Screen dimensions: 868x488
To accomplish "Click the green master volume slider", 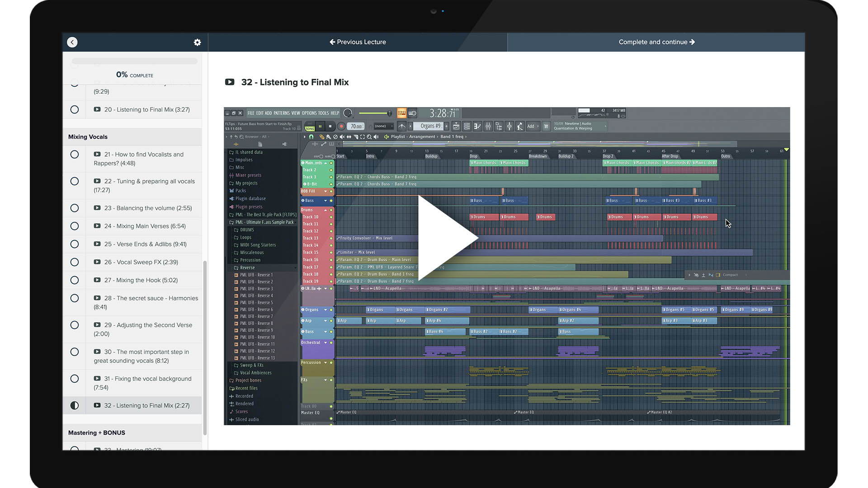I will 374,113.
